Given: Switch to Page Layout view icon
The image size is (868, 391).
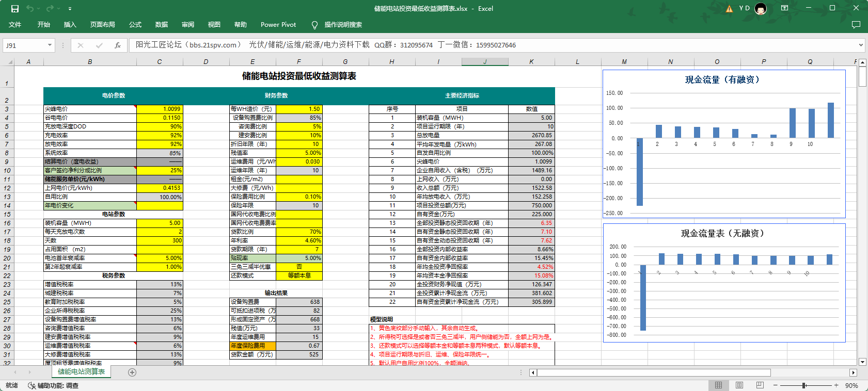Looking at the screenshot, I should click(739, 385).
